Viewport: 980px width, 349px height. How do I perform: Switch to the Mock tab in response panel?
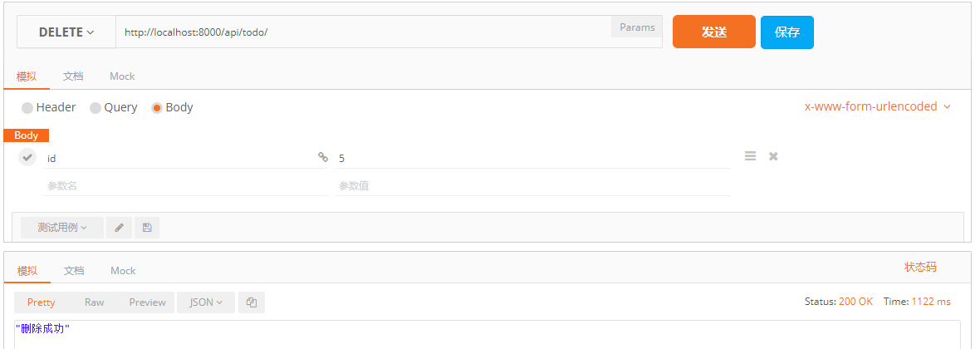[x=123, y=271]
